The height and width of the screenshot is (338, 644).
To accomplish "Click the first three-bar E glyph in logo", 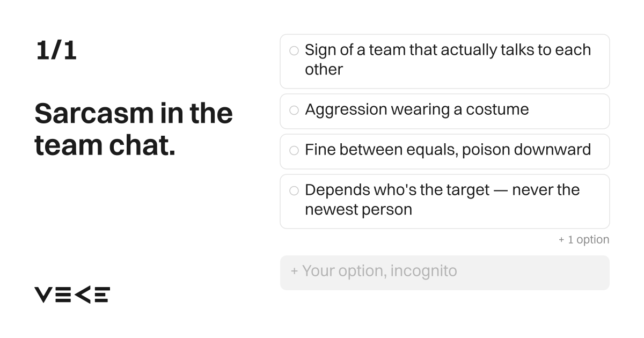I will [62, 295].
